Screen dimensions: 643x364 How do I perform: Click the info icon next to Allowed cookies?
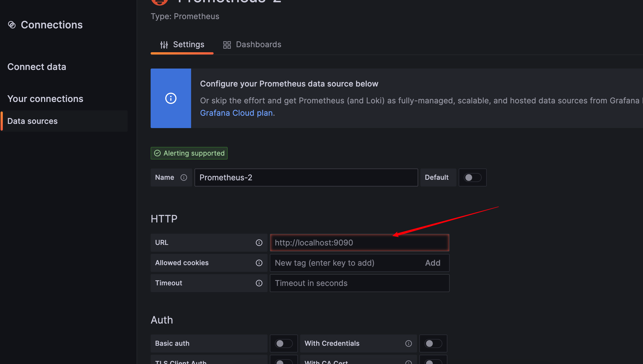(x=259, y=263)
